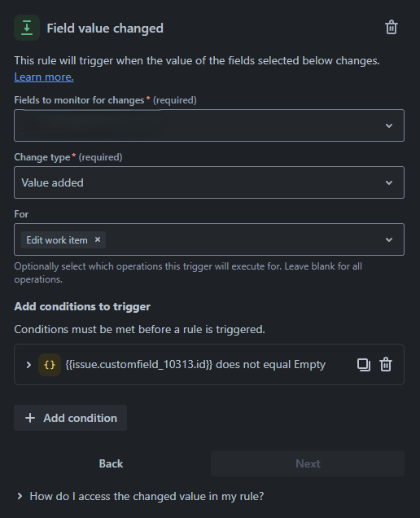Click the Add condition button
Image resolution: width=420 pixels, height=518 pixels.
[70, 418]
